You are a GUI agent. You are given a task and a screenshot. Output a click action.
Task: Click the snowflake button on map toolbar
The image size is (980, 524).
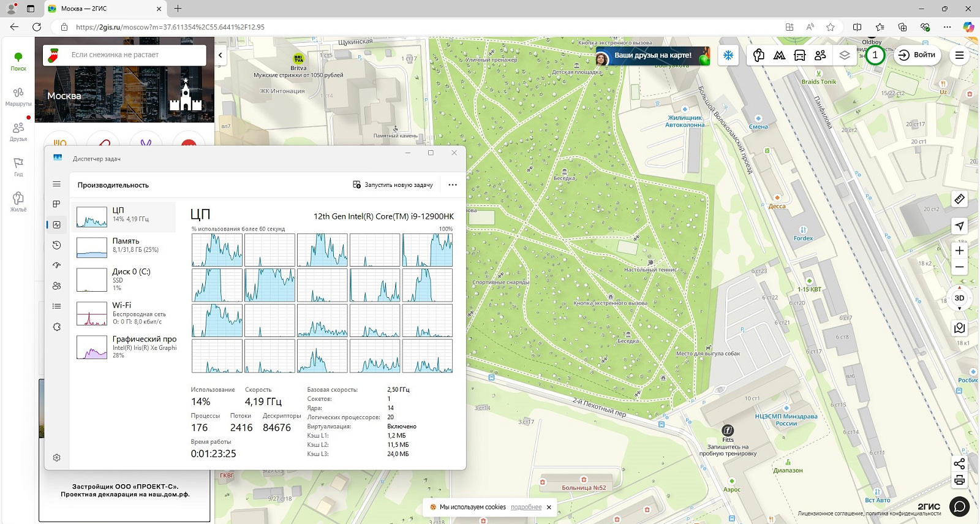point(728,55)
